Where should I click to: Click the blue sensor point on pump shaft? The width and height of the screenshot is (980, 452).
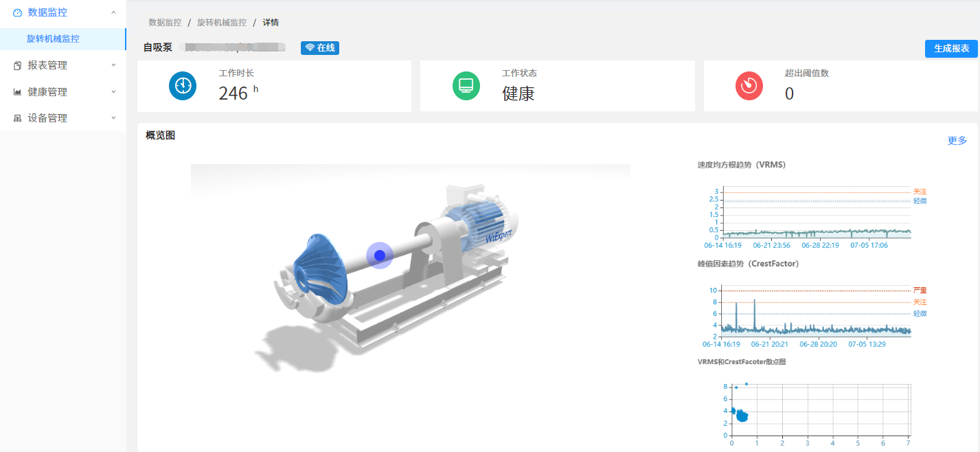[380, 256]
